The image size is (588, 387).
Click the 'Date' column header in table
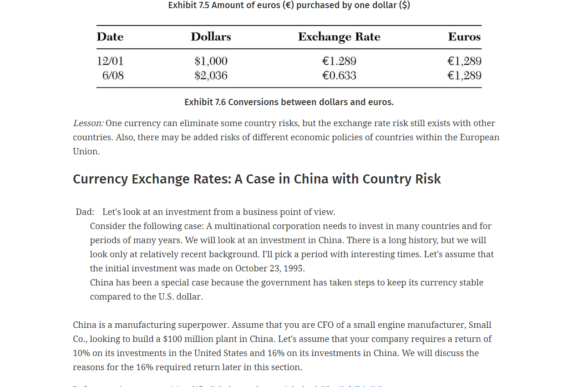coord(110,37)
